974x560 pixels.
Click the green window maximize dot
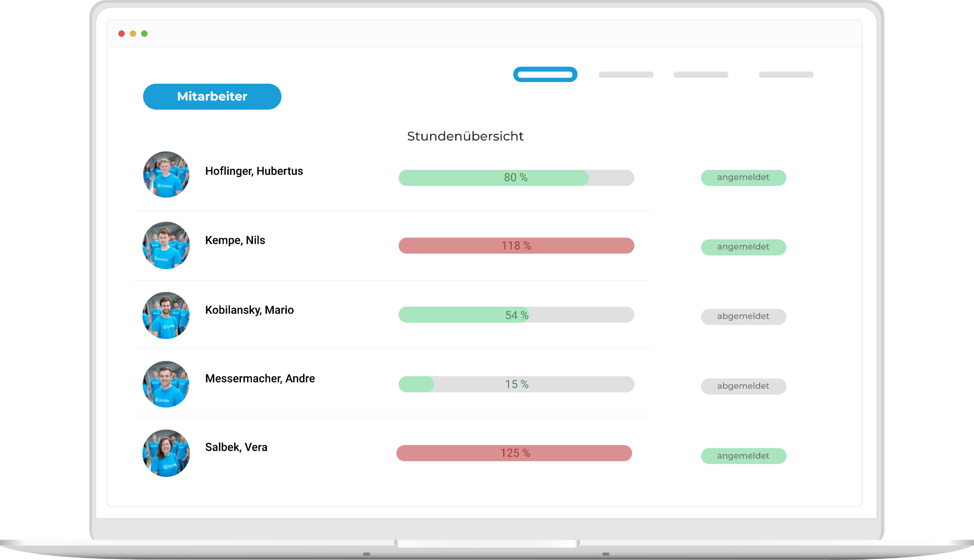(144, 33)
